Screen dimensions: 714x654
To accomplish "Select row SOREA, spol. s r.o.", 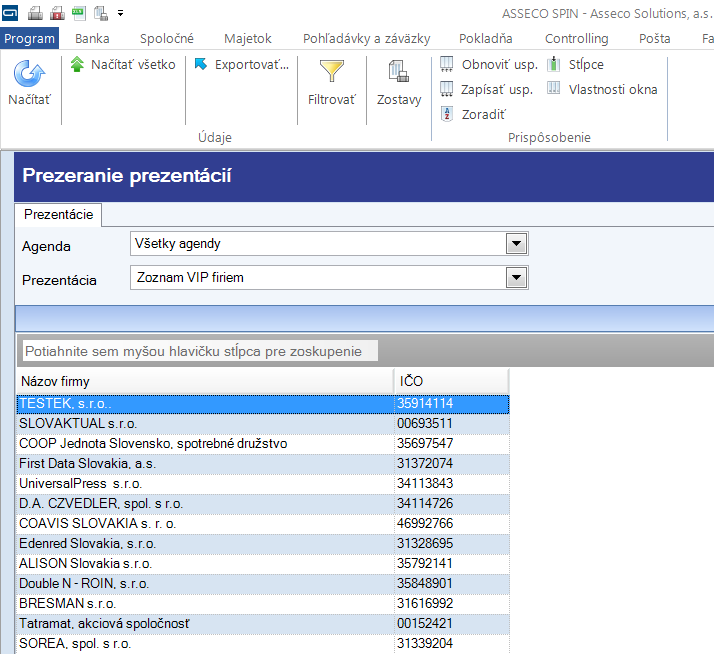I will [x=263, y=644].
